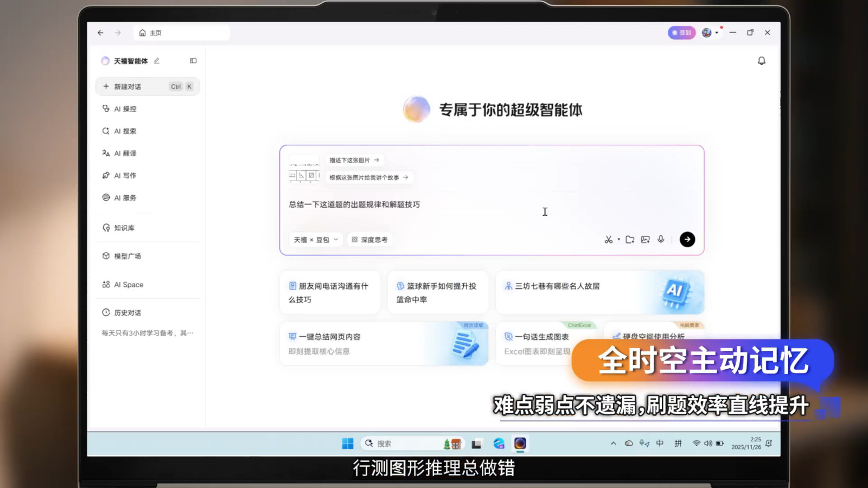Click the notification bell icon

coord(761,61)
